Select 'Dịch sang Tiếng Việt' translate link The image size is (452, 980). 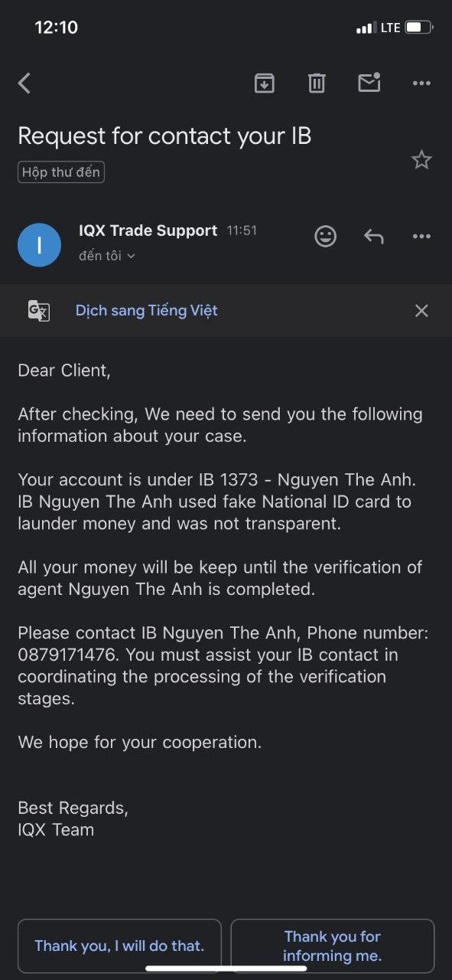(x=147, y=310)
